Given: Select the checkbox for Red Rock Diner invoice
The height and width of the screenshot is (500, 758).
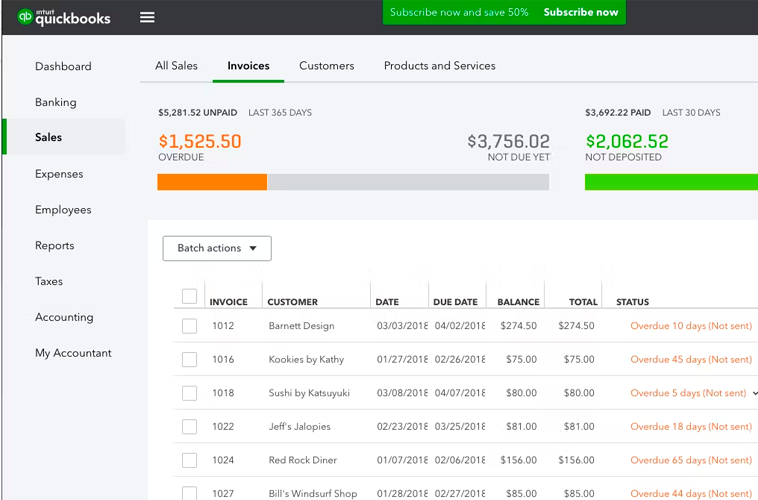Looking at the screenshot, I should (189, 460).
